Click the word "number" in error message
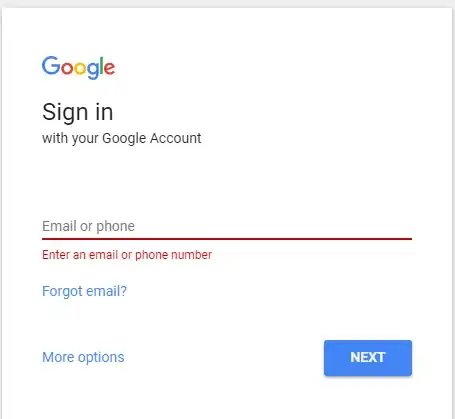 pos(191,255)
